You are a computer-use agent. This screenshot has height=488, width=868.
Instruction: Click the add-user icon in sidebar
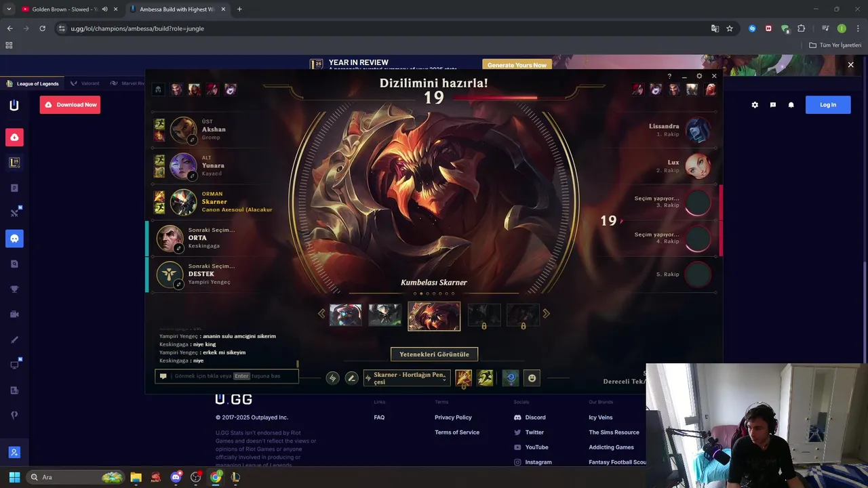(14, 452)
